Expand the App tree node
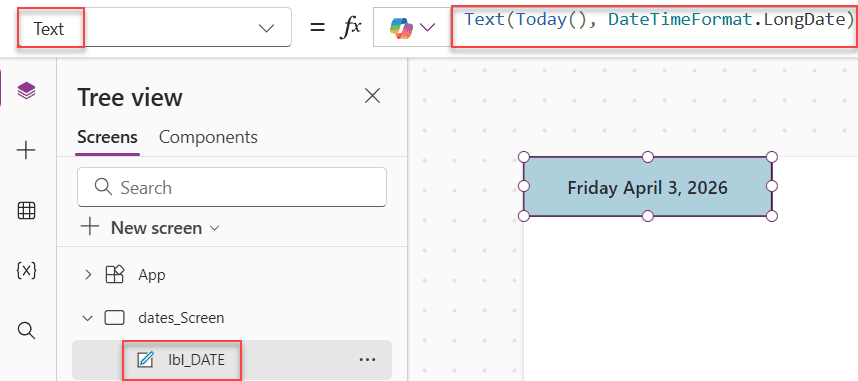Screen dimensions: 858x381 [88, 275]
